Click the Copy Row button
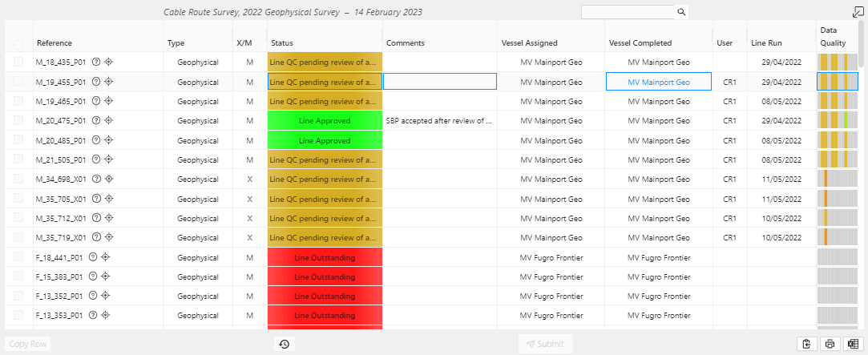Viewport: 868px width, 355px height. tap(28, 344)
